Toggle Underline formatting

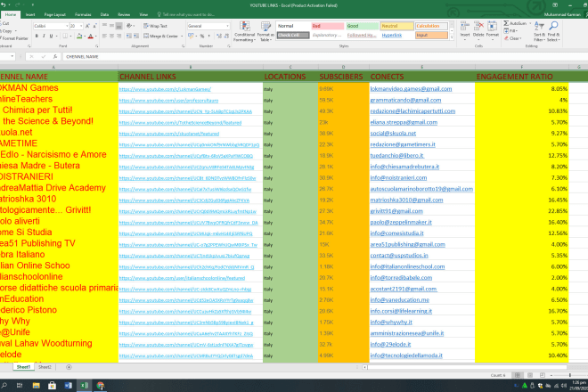coord(51,36)
